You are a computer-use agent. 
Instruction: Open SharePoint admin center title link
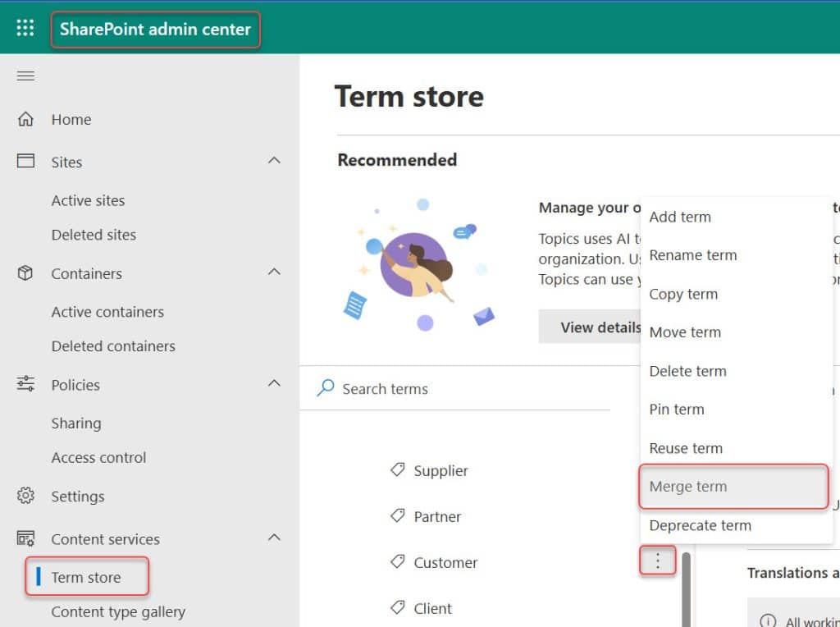point(155,29)
